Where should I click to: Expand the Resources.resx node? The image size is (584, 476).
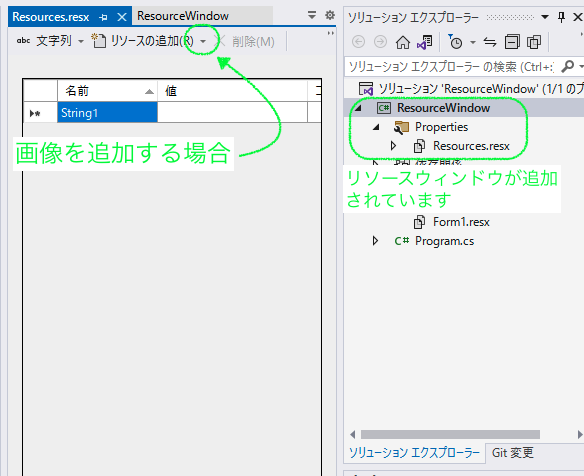pos(393,146)
